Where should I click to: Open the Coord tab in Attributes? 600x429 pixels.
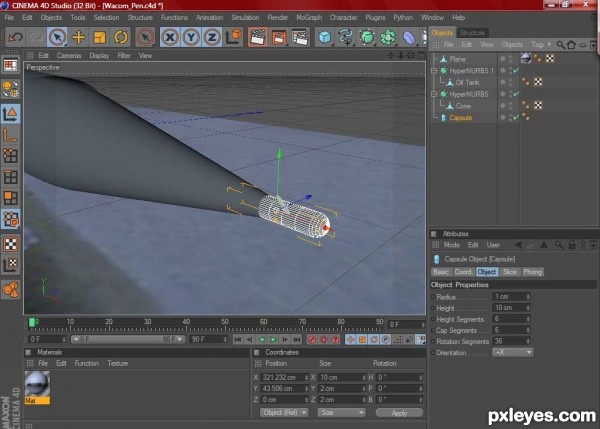coord(463,272)
